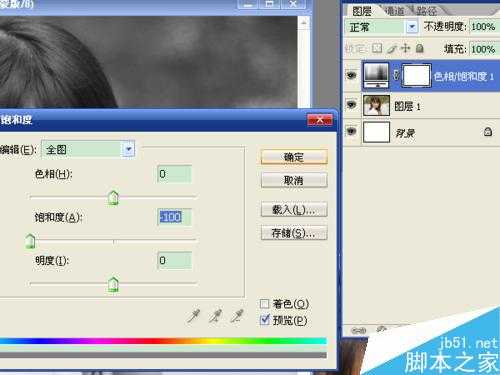Click the 饱和度 saturation slider handle
Viewport: 500px width, 375px height.
pyautogui.click(x=30, y=241)
